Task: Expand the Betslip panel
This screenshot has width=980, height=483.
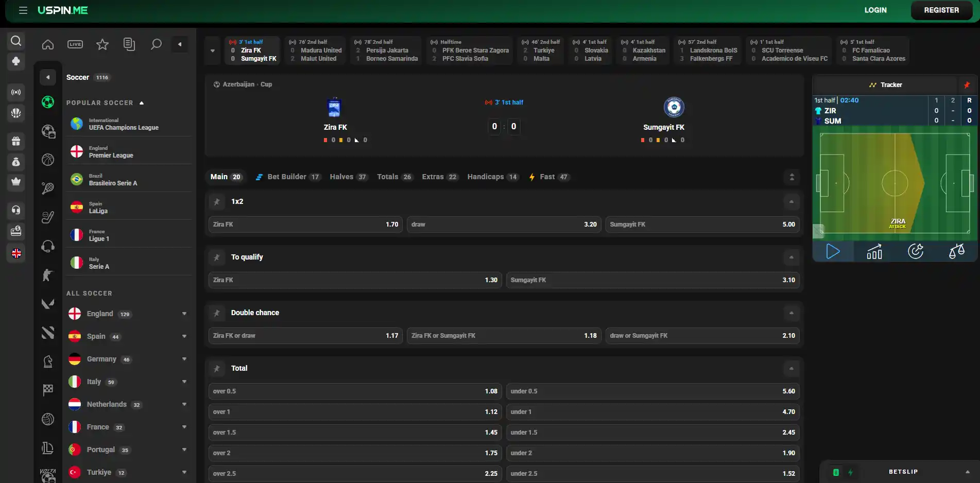Action: point(968,472)
